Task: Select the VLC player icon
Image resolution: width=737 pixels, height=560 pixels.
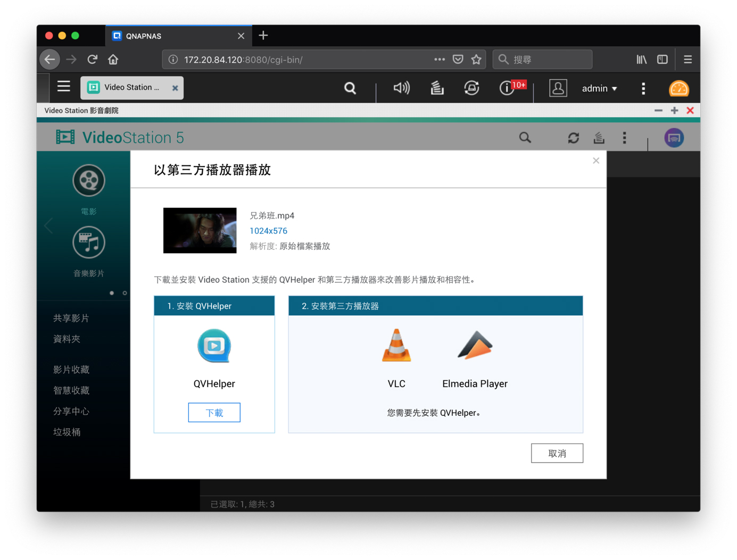Action: (396, 346)
